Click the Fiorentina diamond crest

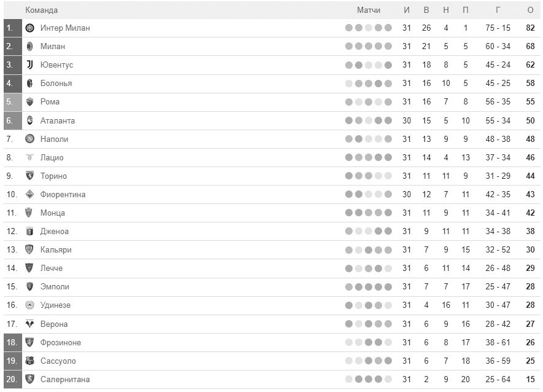29,194
